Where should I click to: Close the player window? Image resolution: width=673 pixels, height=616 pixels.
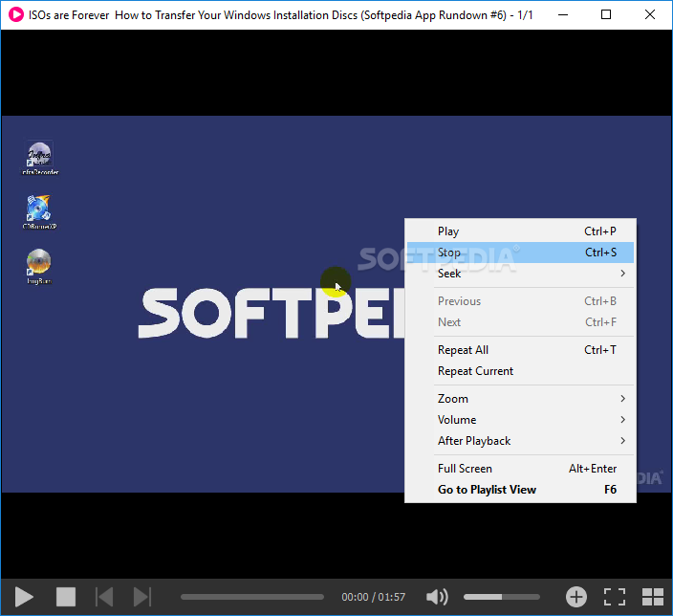650,14
